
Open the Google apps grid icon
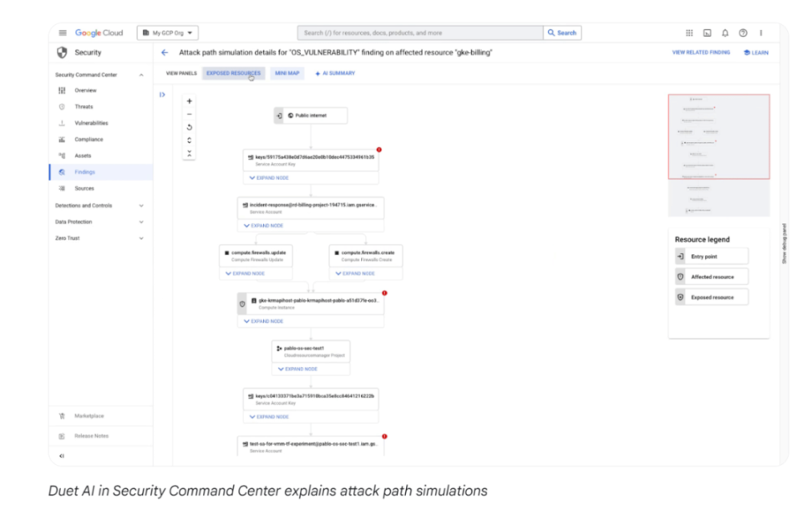coord(689,33)
